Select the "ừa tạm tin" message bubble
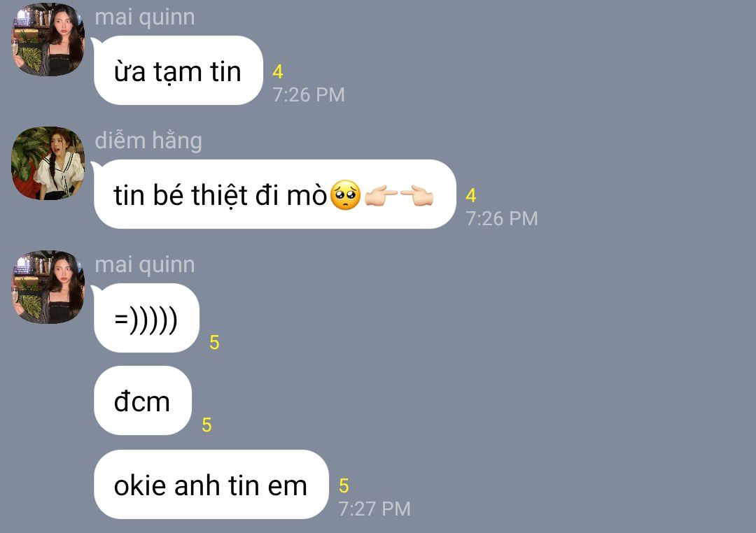The image size is (756, 533). 178,71
